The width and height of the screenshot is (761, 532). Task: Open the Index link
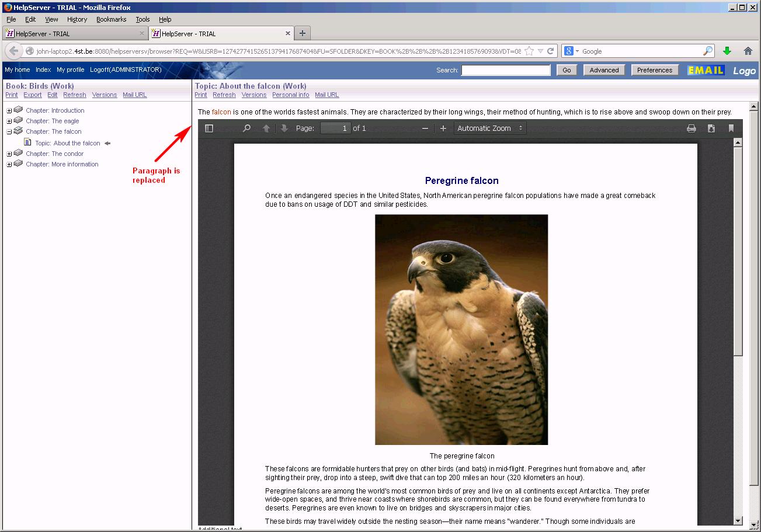pyautogui.click(x=43, y=69)
